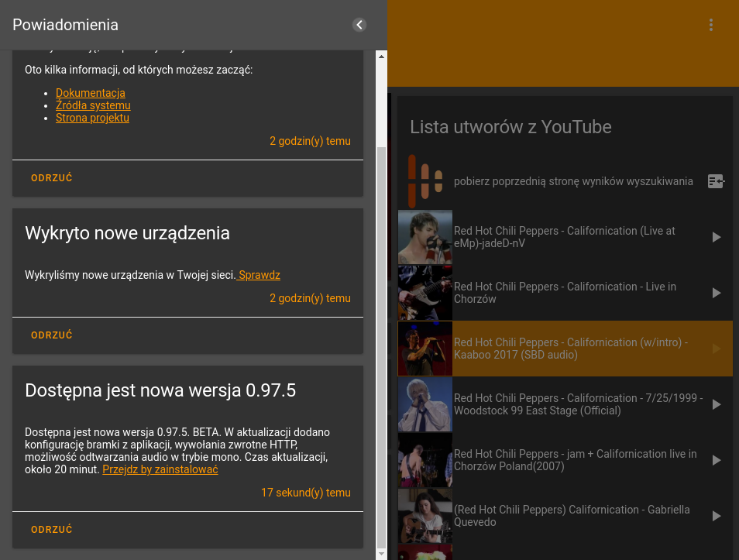Click the Californication - Live in Chorzów title
739x560 pixels.
565,293
